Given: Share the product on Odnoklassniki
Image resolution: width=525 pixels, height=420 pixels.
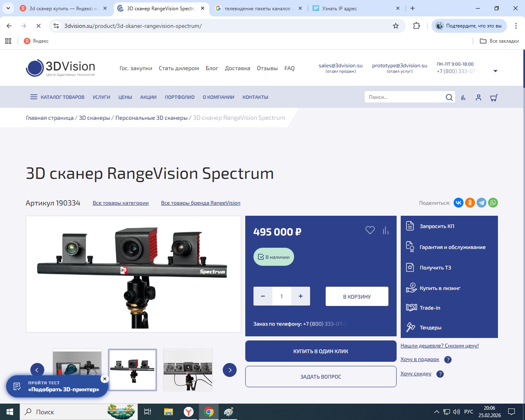Looking at the screenshot, I should 470,203.
